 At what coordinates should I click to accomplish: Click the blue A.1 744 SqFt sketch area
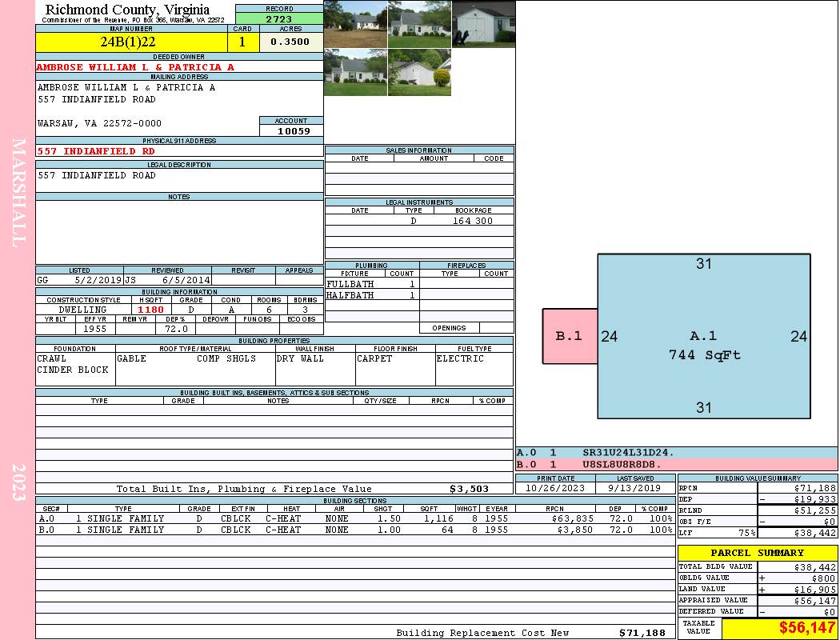(x=704, y=336)
